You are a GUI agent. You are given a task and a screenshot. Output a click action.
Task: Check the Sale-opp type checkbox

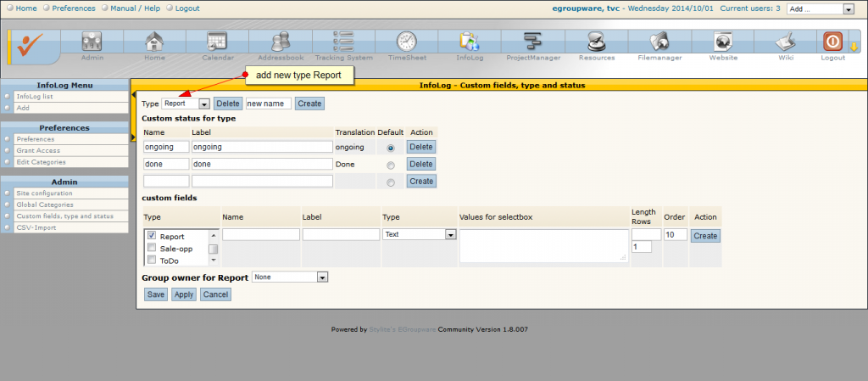(152, 248)
